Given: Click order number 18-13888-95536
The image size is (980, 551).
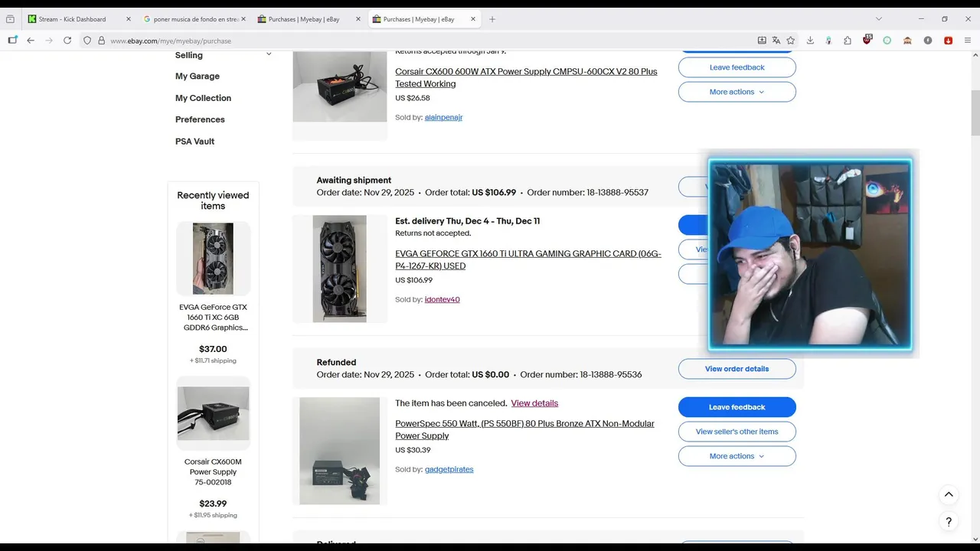Looking at the screenshot, I should point(610,375).
